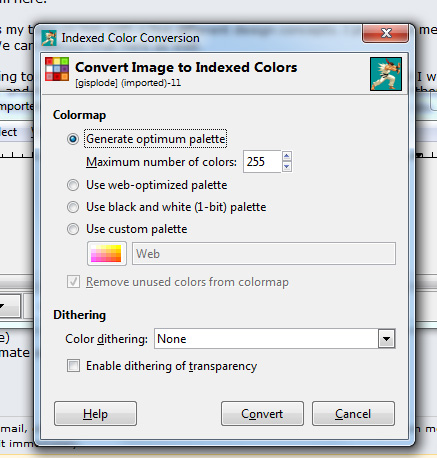Click the Help button

coord(95,414)
